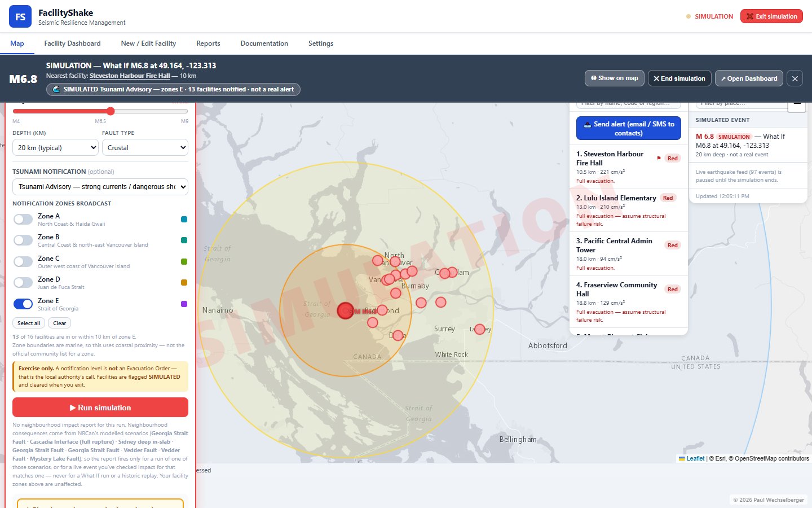This screenshot has height=508, width=812.
Task: Click the Zone A teal color swatch
Action: 184,220
